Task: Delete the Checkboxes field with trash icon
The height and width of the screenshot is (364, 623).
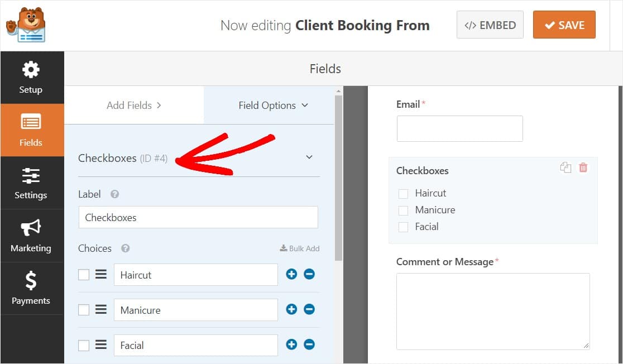Action: coord(583,167)
